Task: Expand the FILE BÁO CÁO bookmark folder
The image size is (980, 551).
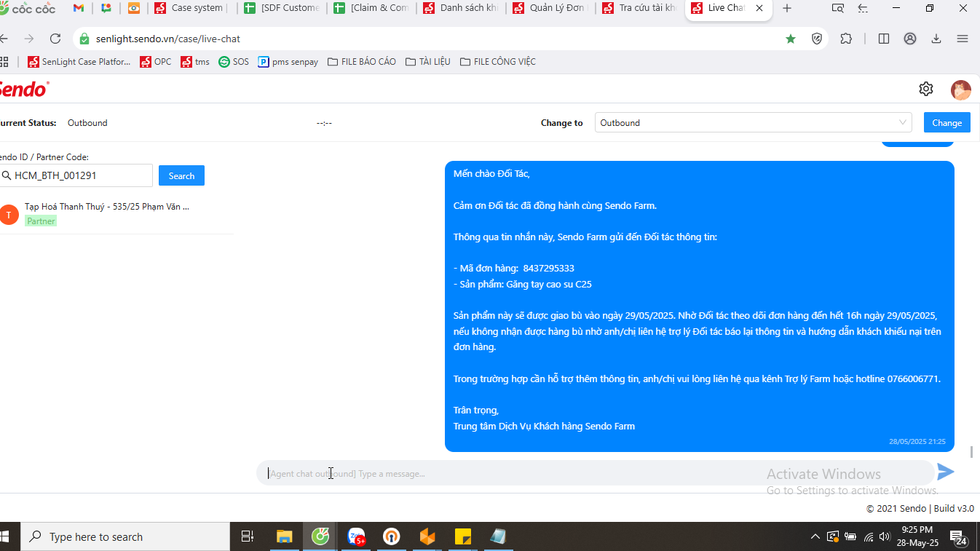Action: tap(362, 62)
